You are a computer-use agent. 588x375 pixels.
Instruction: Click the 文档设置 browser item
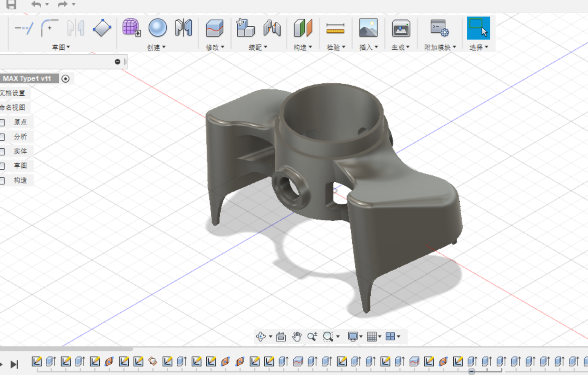pos(13,93)
